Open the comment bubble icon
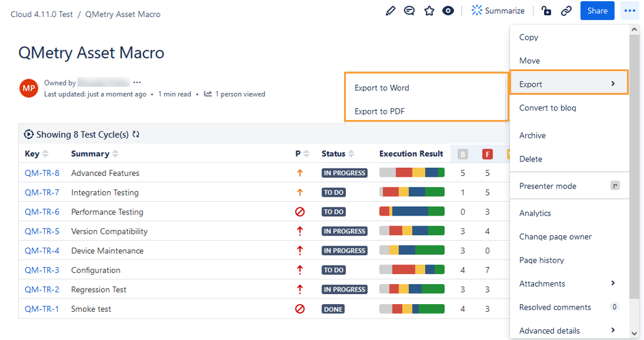 tap(409, 11)
